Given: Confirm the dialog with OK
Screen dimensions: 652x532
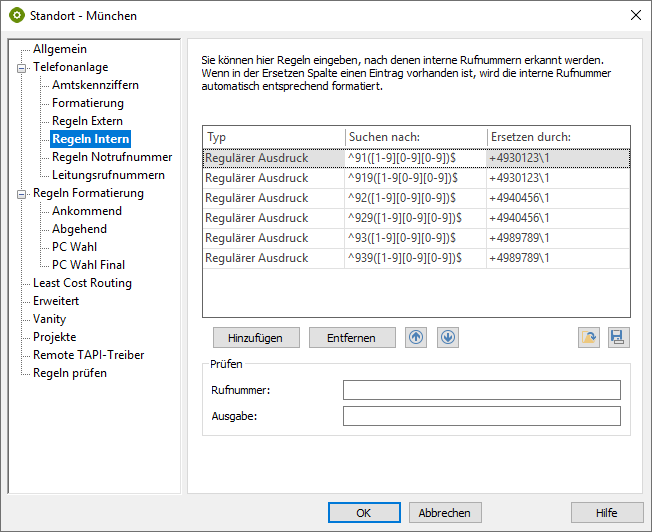Looking at the screenshot, I should 364,513.
